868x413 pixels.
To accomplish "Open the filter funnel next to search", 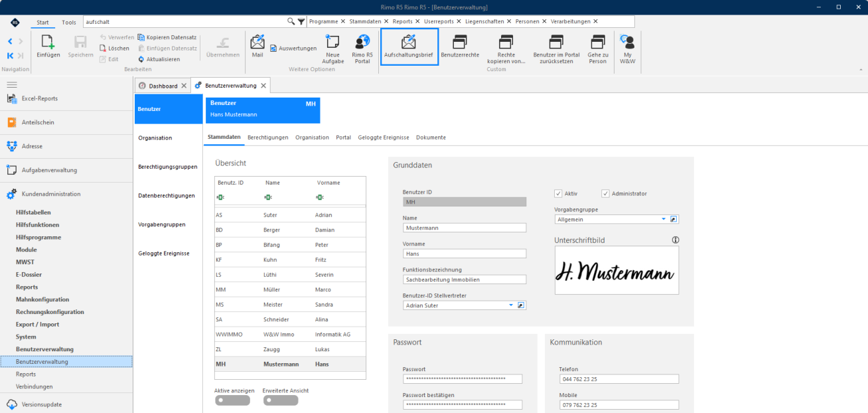I will [301, 22].
